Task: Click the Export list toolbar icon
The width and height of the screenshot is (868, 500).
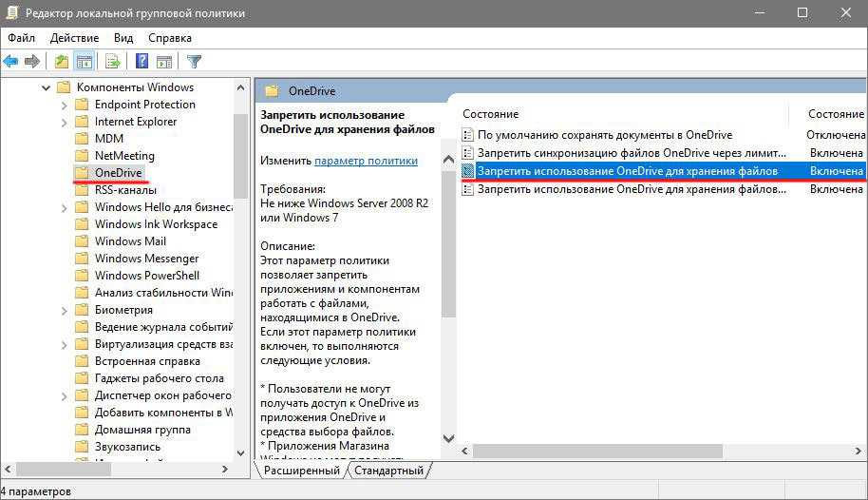Action: 112,62
